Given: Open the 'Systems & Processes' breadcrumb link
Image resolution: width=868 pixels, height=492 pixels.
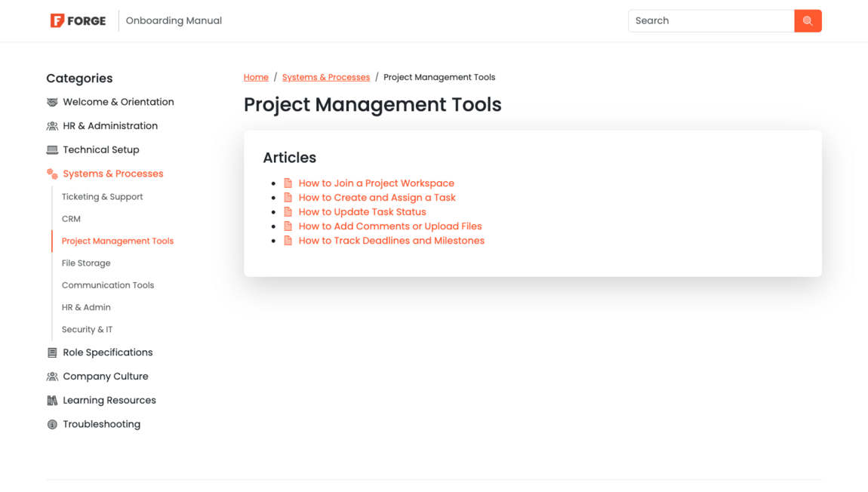Looking at the screenshot, I should pos(326,77).
